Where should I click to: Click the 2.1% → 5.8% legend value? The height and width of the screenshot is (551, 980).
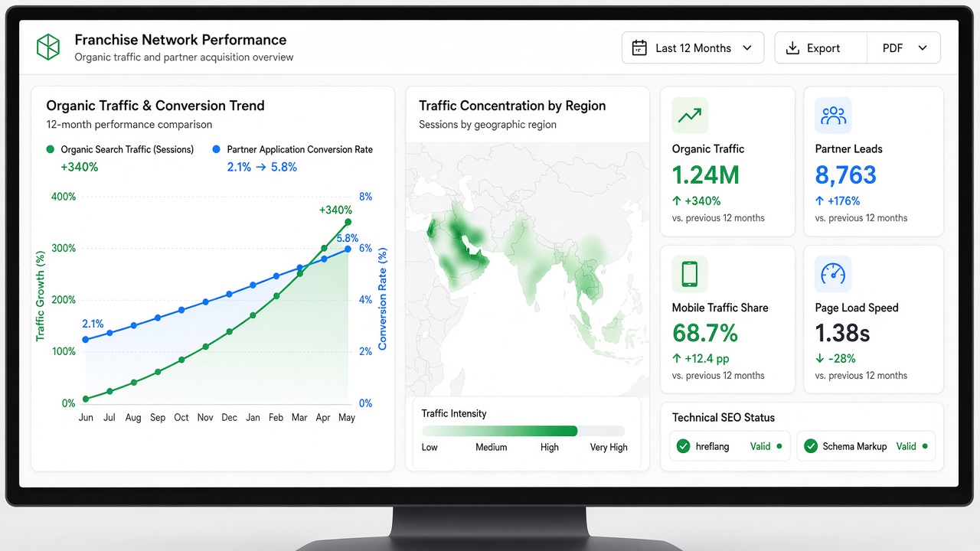coord(262,167)
